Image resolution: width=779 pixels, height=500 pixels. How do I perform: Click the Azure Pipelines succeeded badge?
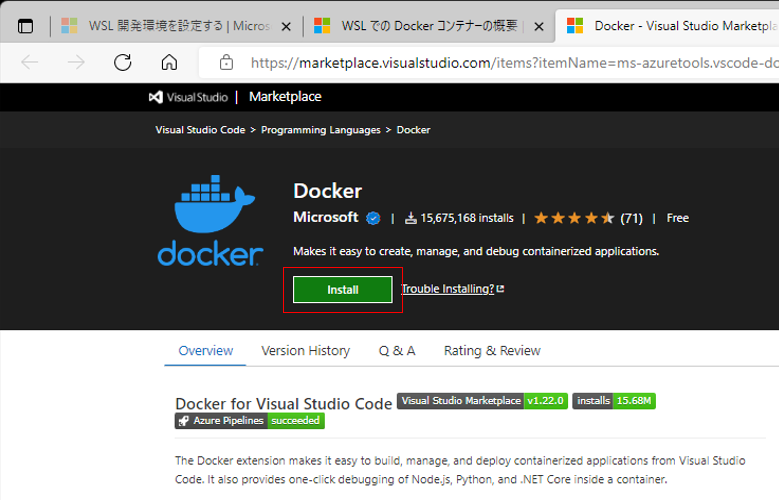[x=249, y=420]
